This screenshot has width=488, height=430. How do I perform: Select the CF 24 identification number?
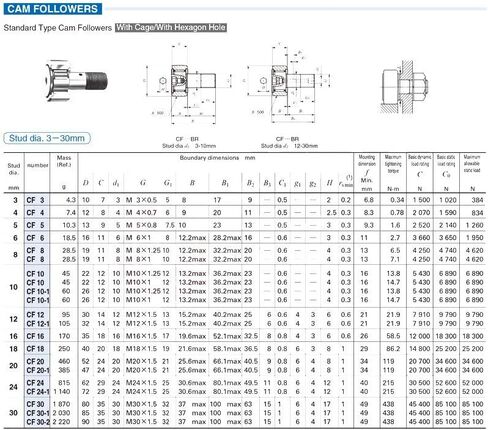tap(35, 383)
